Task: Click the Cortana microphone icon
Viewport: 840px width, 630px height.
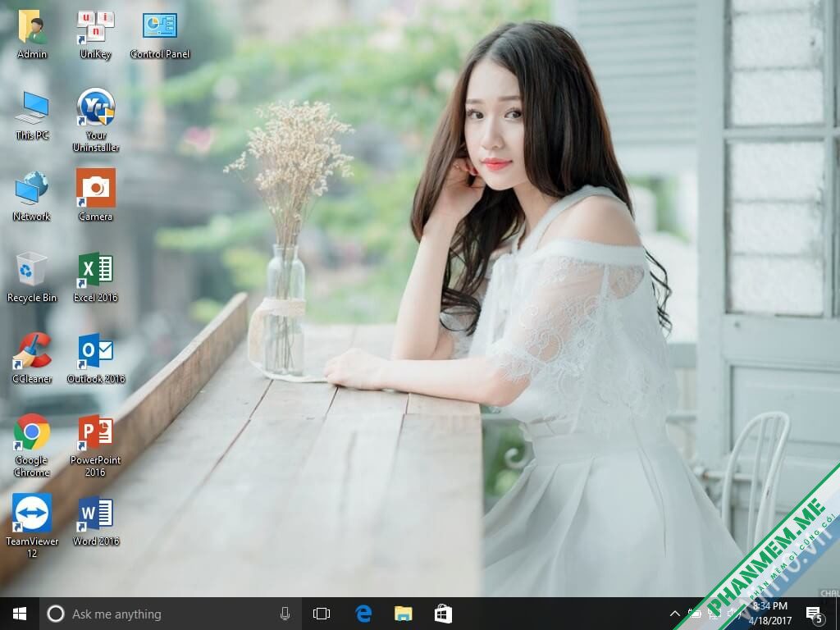Action: point(285,614)
